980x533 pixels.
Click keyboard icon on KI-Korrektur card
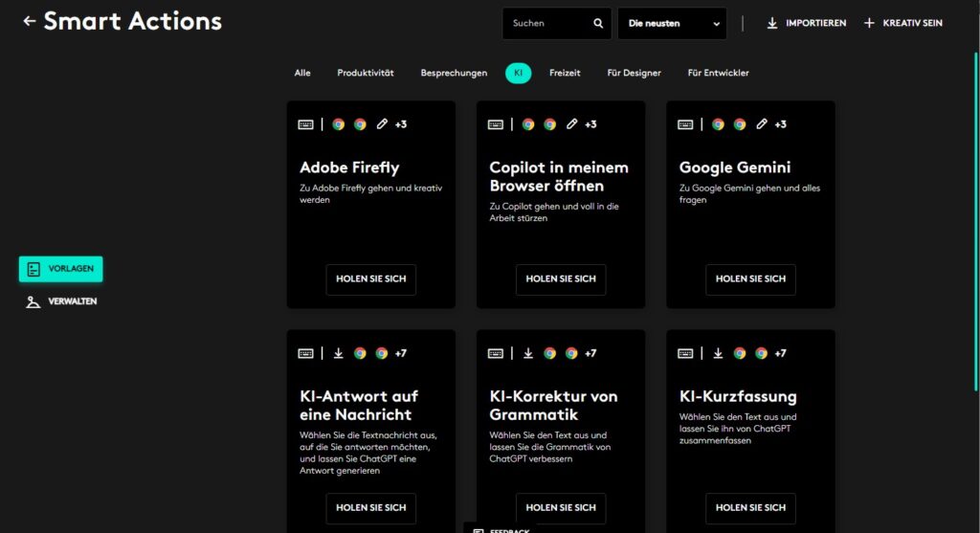tap(496, 354)
